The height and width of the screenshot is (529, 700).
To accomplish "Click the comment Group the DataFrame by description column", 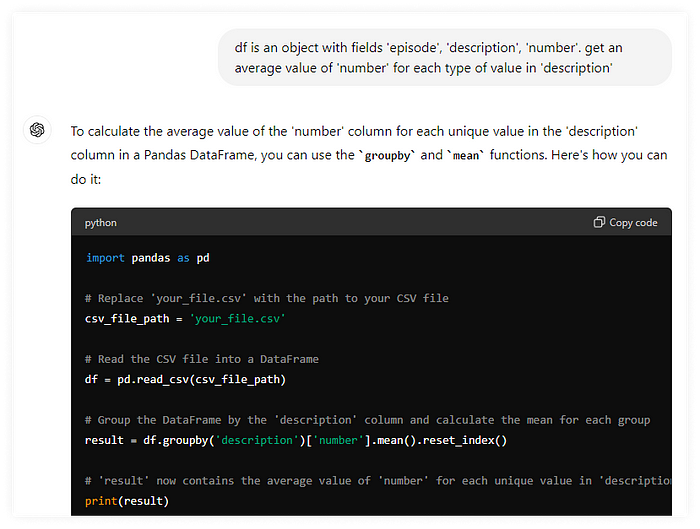I will click(367, 420).
